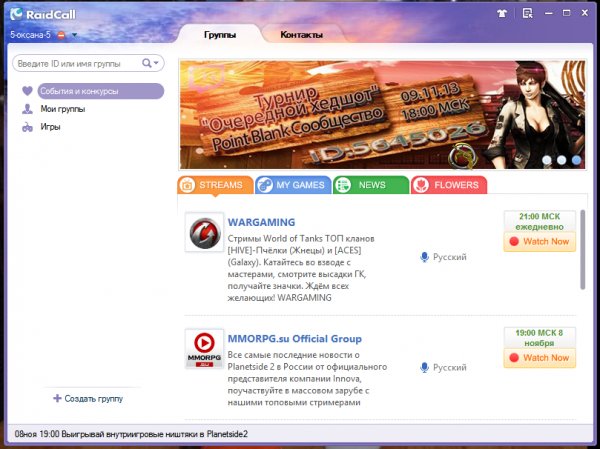
Task: Click the plus icon for creating group
Action: point(57,398)
